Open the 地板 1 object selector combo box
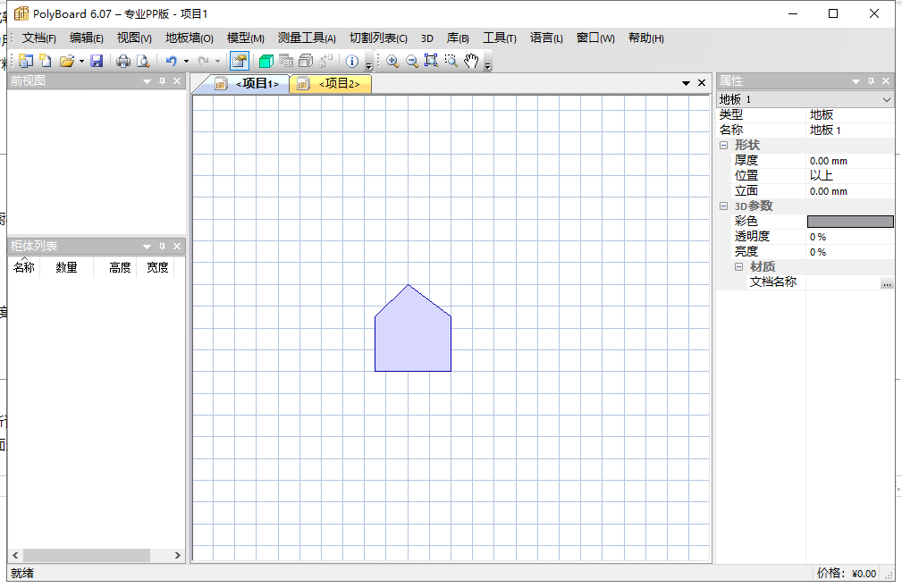This screenshot has width=902, height=588. tap(805, 99)
